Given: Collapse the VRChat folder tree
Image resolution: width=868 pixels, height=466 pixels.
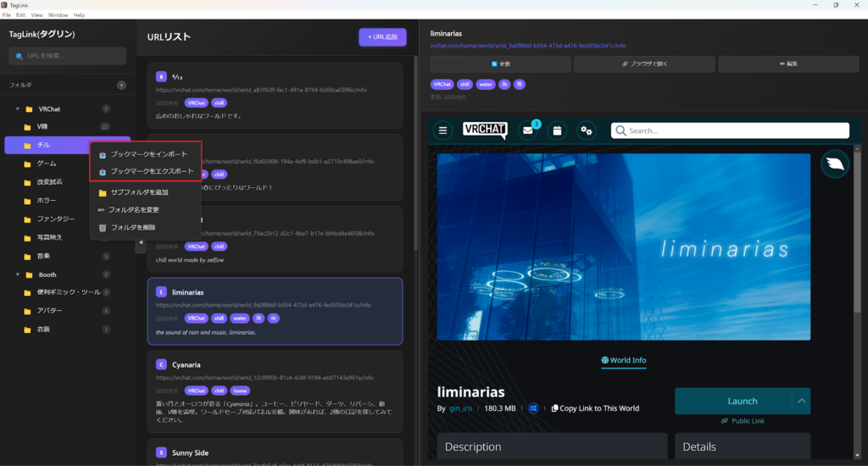Looking at the screenshot, I should (18, 109).
